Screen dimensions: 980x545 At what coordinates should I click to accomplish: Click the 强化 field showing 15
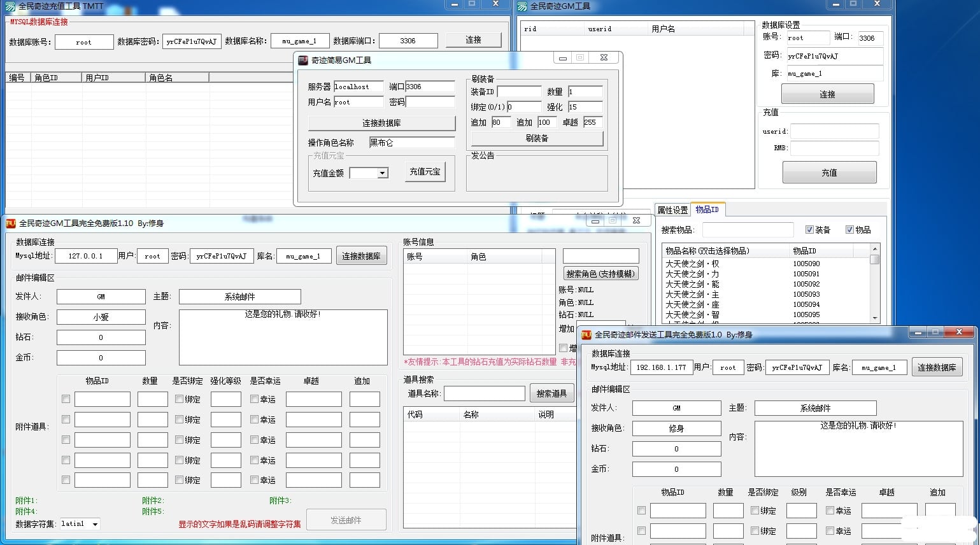pyautogui.click(x=585, y=107)
